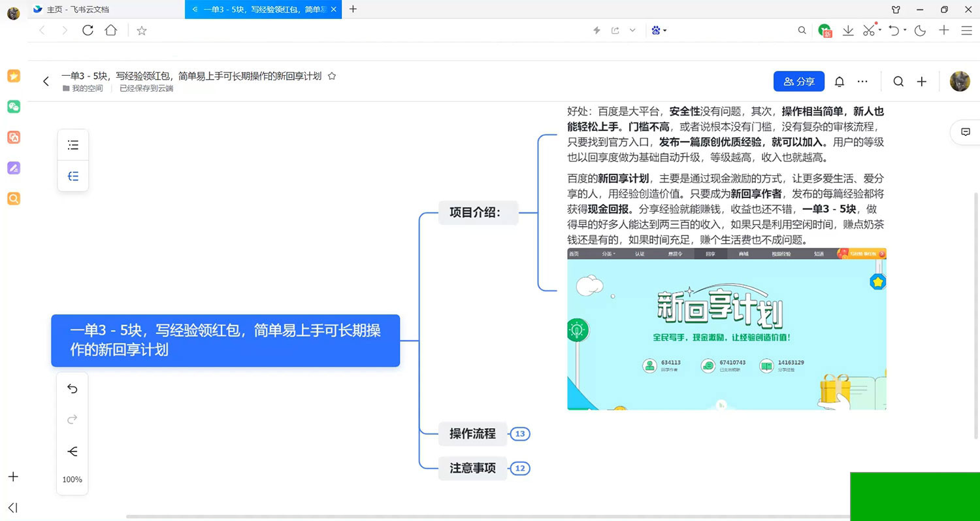Go back from the document
This screenshot has width=980, height=521.
coord(46,82)
